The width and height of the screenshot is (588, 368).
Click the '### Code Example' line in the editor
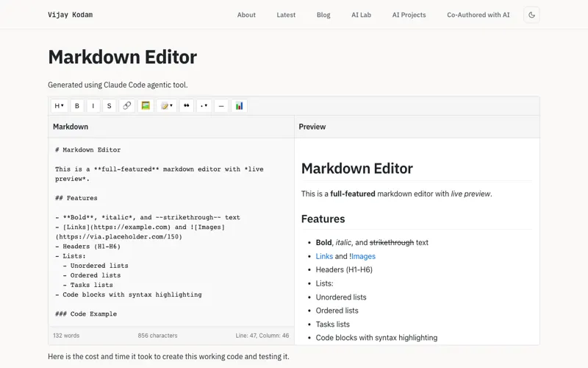tap(86, 314)
